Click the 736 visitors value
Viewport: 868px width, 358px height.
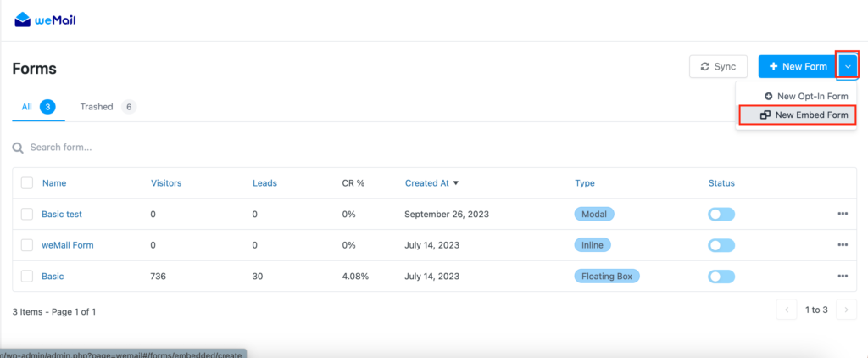pyautogui.click(x=159, y=276)
